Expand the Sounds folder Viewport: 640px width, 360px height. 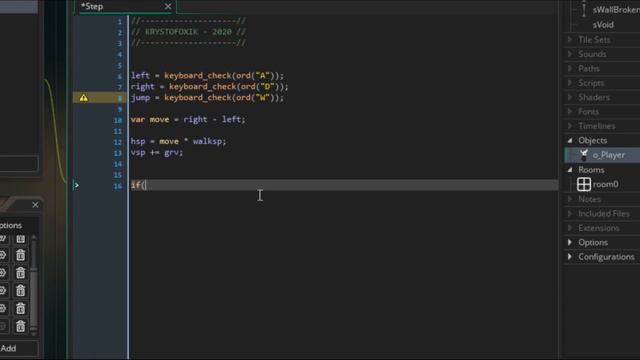click(570, 54)
